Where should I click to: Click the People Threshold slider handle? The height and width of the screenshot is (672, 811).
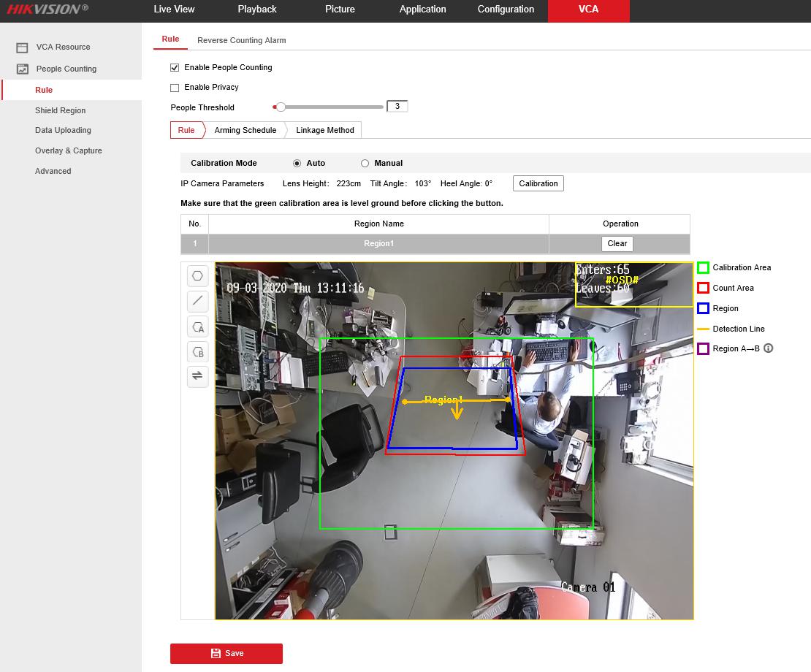click(x=280, y=107)
